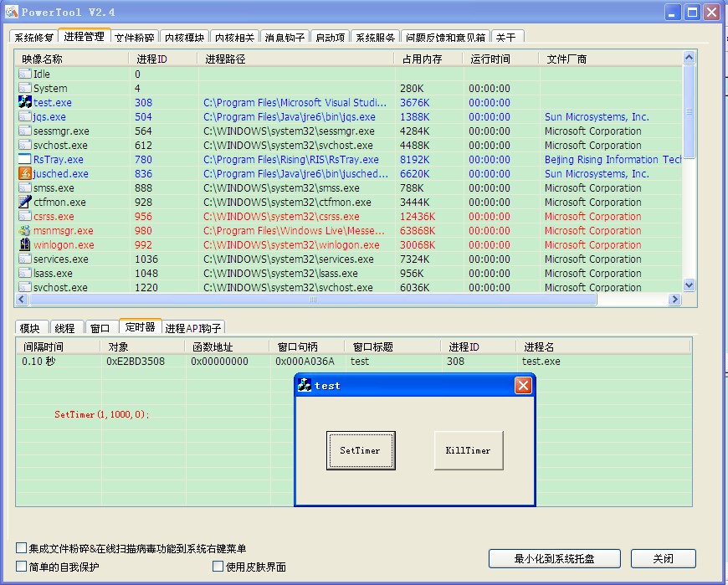Sort by 进程ID column header
This screenshot has height=585, width=728.
tap(163, 59)
